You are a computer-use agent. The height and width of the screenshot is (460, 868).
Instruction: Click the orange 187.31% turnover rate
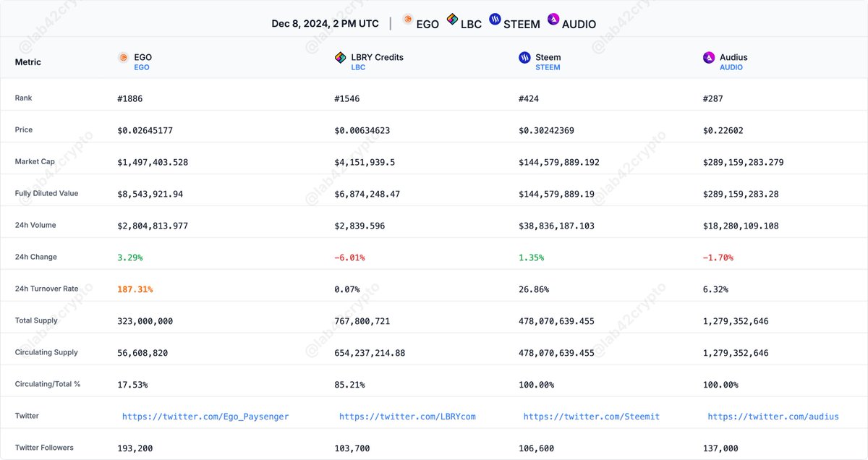[x=135, y=289]
